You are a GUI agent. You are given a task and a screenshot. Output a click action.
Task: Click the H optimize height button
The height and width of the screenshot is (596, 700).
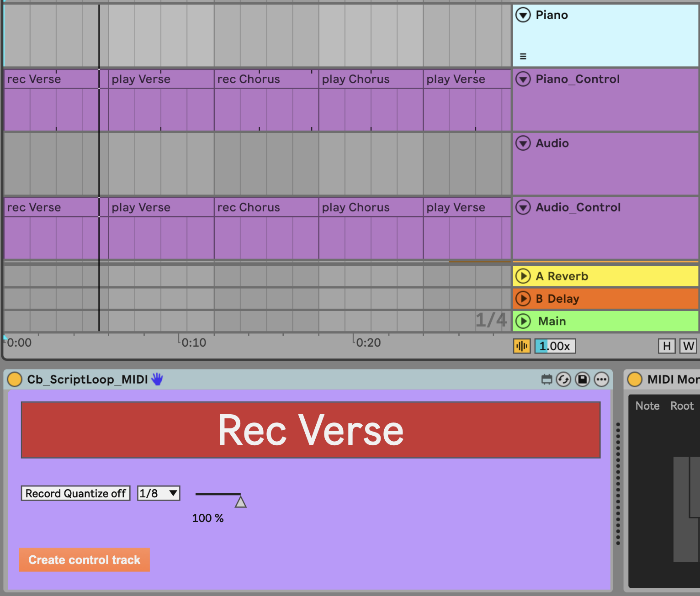pos(667,346)
